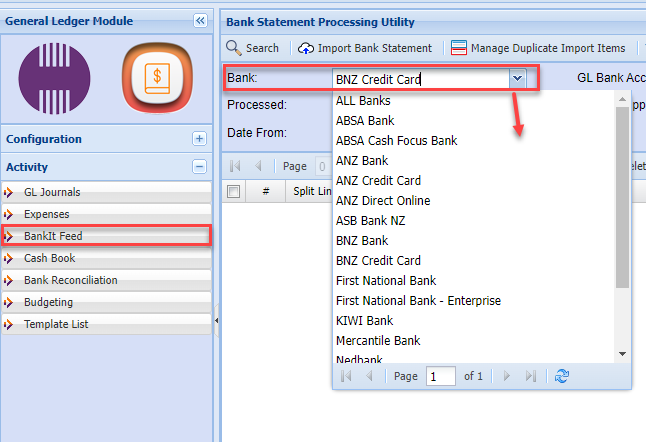Click the Search magnifier toolbar button
The height and width of the screenshot is (442, 646).
coord(252,48)
